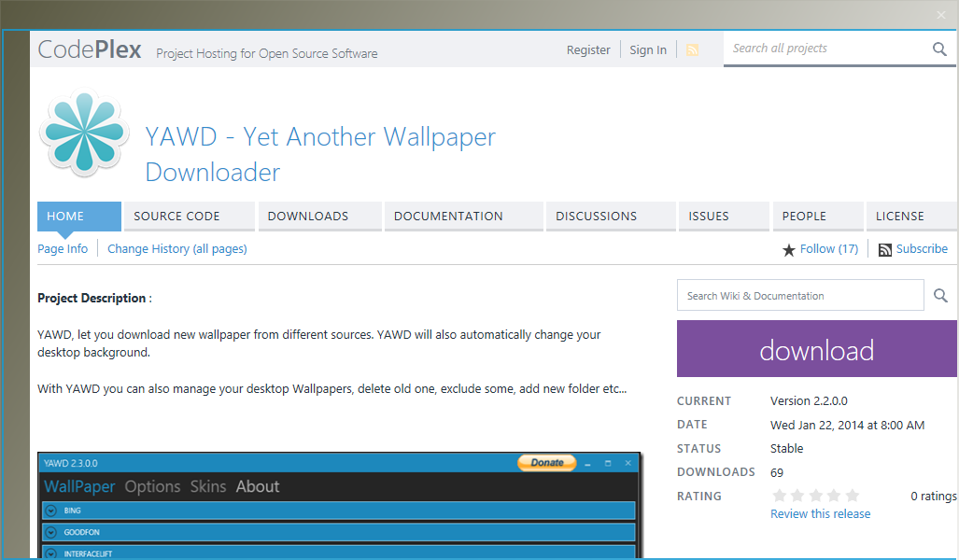Click Review this release link
The height and width of the screenshot is (560, 959).
click(820, 514)
